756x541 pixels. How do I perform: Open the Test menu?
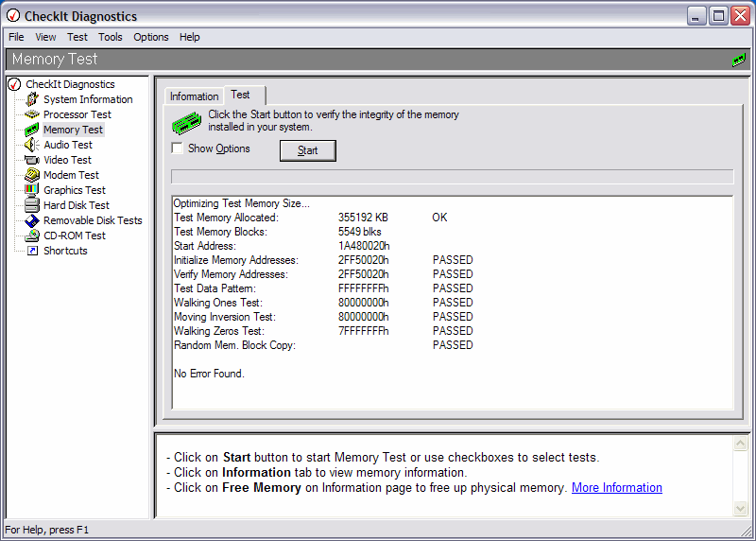point(77,37)
